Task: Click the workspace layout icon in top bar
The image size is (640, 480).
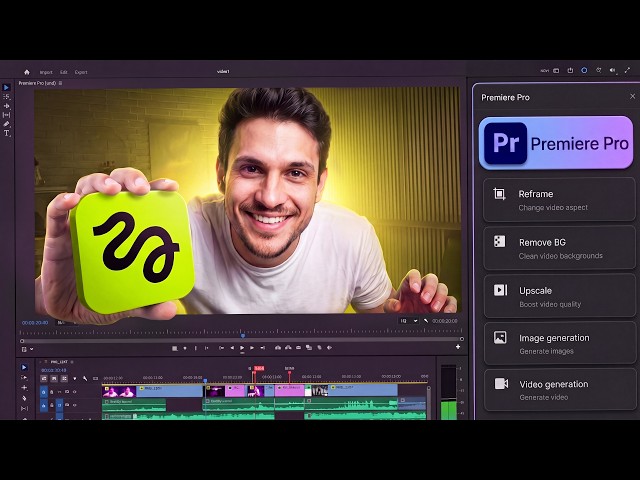Action: click(556, 71)
